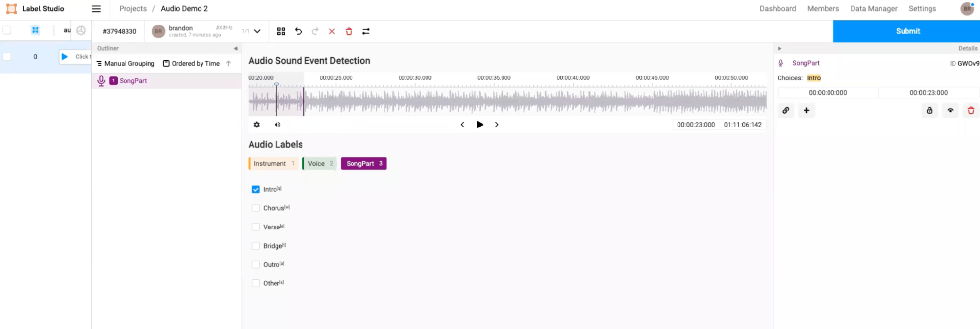Click the red trash delete annotation icon
This screenshot has width=980, height=329.
pos(349,31)
